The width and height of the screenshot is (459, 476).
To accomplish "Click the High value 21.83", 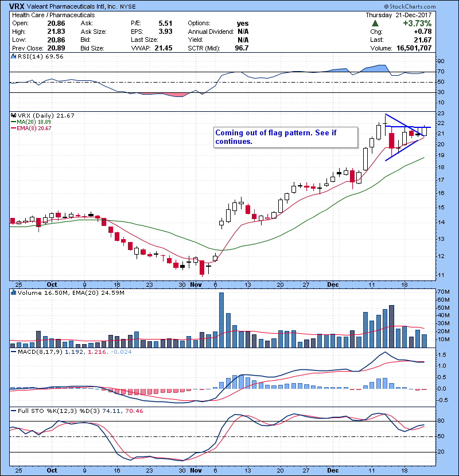I will (56, 32).
